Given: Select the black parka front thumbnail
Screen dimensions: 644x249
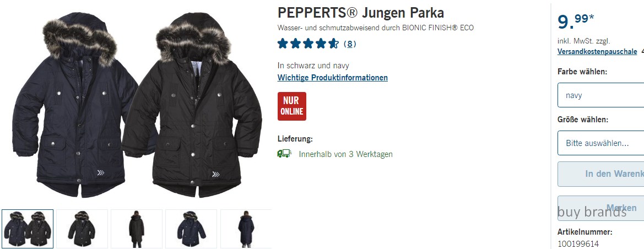Looking at the screenshot, I should point(82,229).
